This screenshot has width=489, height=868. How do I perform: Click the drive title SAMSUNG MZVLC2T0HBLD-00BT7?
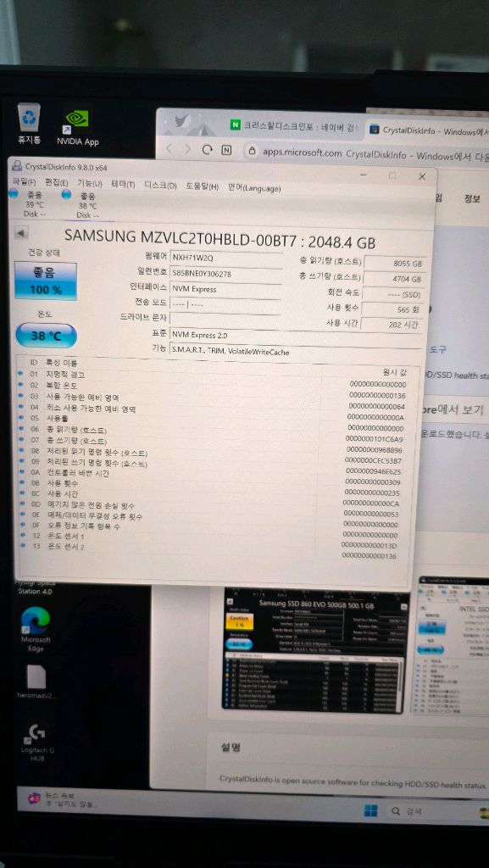181,236
